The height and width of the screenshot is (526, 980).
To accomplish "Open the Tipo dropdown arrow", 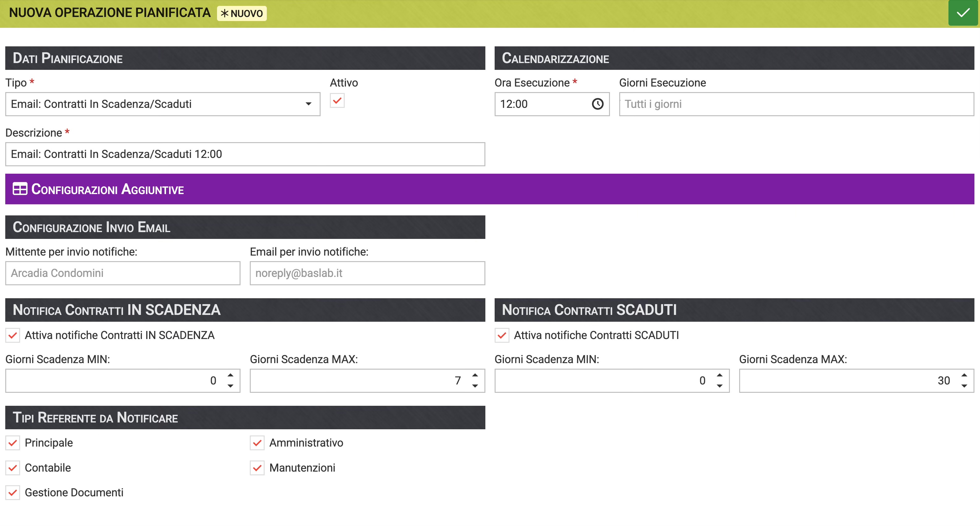I will (x=308, y=104).
